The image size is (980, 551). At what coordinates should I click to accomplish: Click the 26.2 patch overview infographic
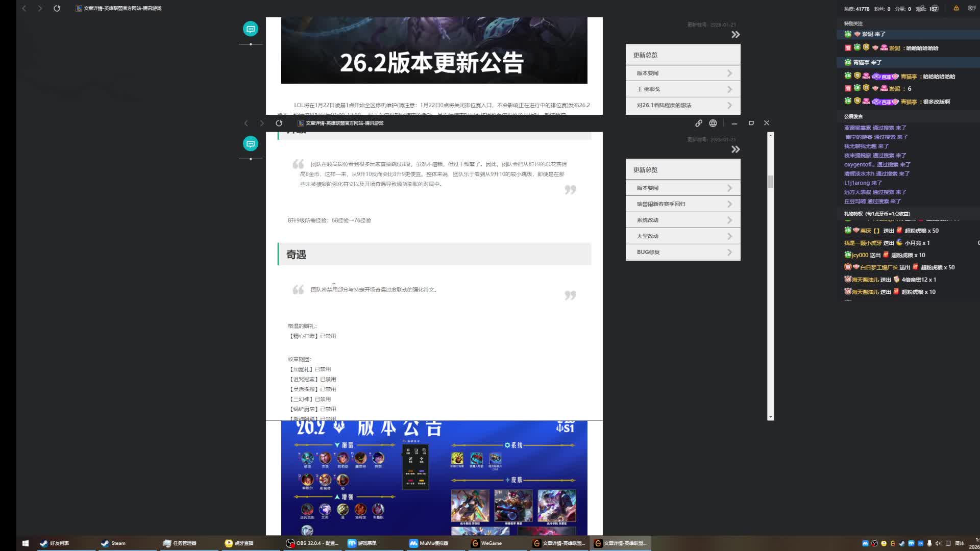pyautogui.click(x=434, y=478)
